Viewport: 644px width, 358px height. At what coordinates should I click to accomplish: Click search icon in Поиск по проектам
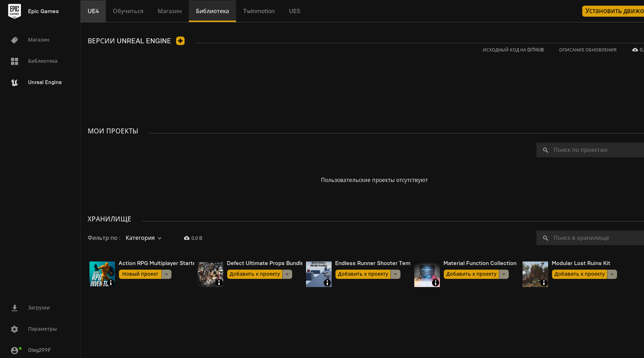pyautogui.click(x=546, y=150)
